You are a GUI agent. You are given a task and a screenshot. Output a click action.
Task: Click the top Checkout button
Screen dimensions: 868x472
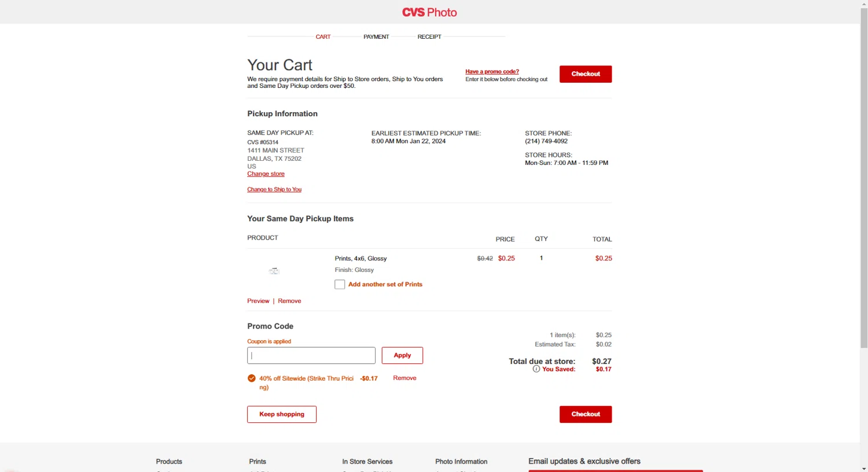point(586,74)
